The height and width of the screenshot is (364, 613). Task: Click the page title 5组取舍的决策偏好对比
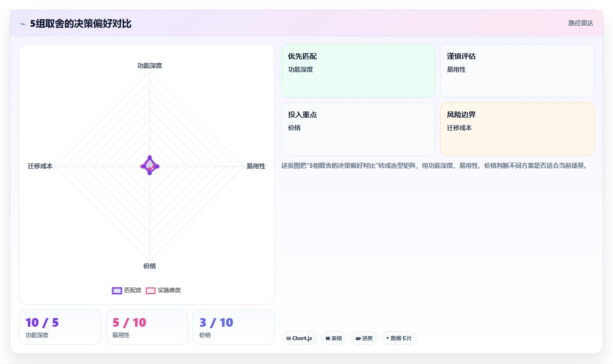[x=80, y=23]
